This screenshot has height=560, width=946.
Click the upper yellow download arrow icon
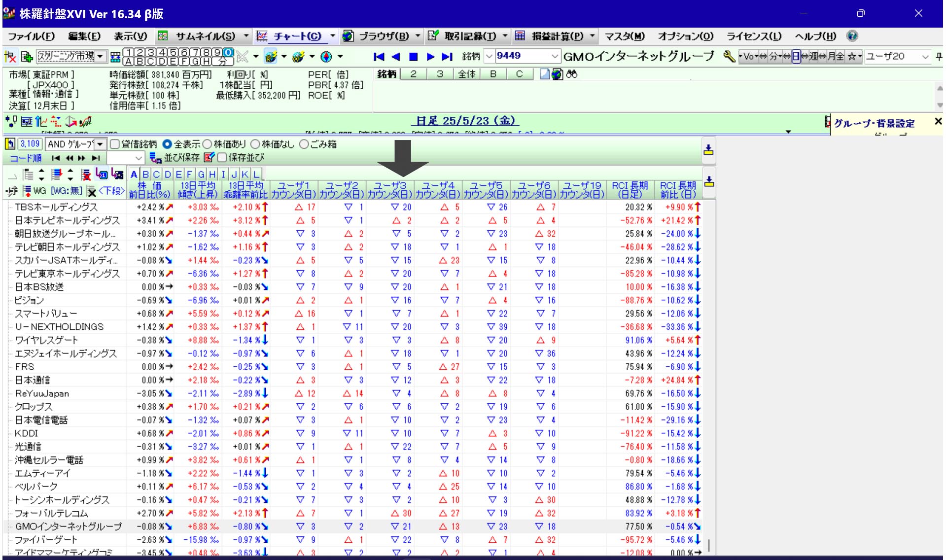pos(708,149)
